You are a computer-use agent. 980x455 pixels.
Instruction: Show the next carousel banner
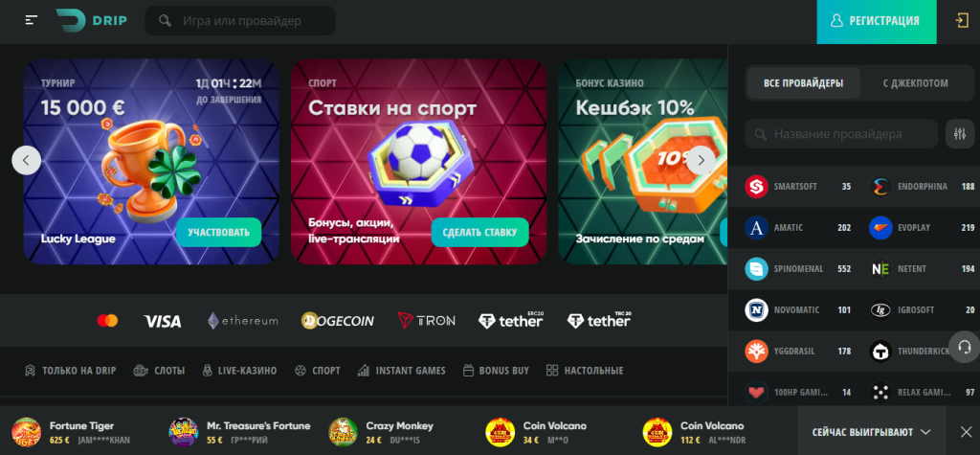702,160
